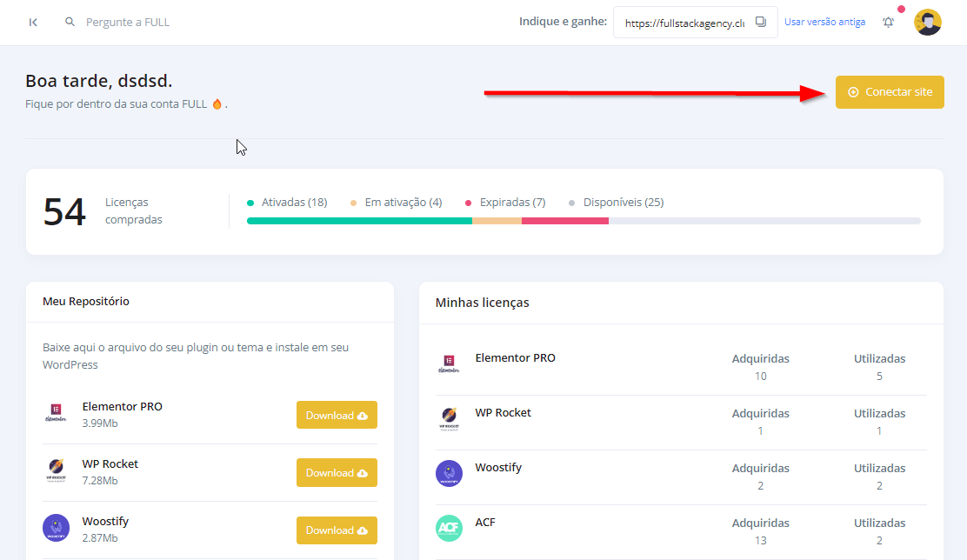Screen dimensions: 967x560
Task: Select the Em ativação (4) legend item
Action: [x=396, y=203]
